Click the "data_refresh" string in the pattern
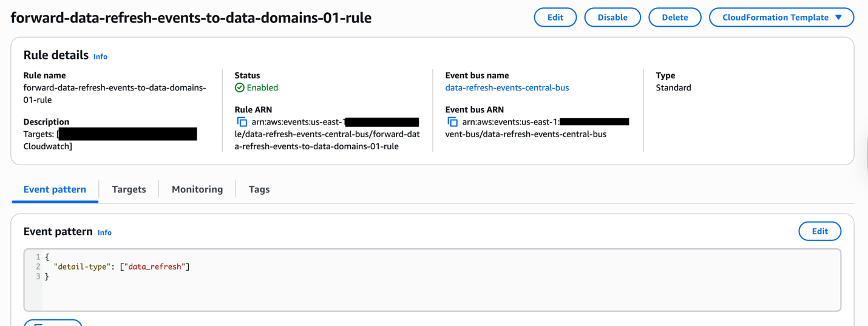The image size is (868, 326). (155, 267)
